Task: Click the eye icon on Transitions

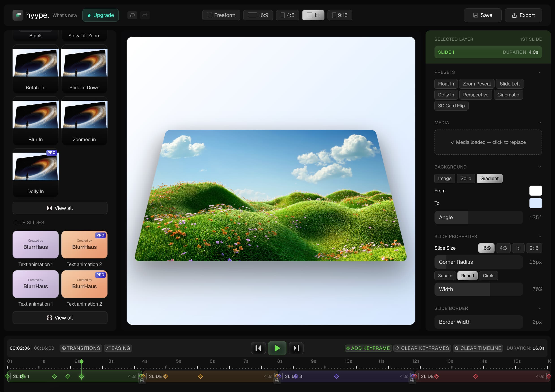Action: click(x=64, y=348)
